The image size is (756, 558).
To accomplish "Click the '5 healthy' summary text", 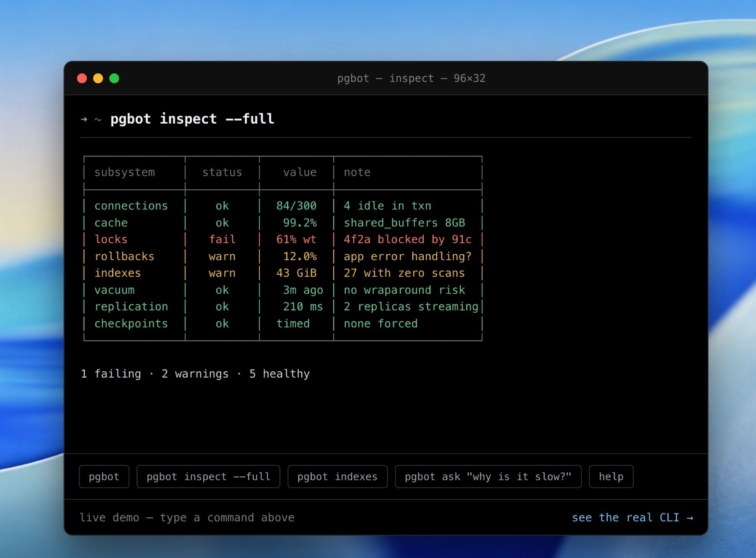I will tap(279, 374).
